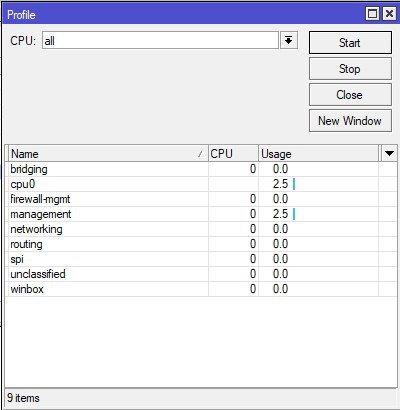
Task: Sort the table by Name column header
Action: pos(107,154)
